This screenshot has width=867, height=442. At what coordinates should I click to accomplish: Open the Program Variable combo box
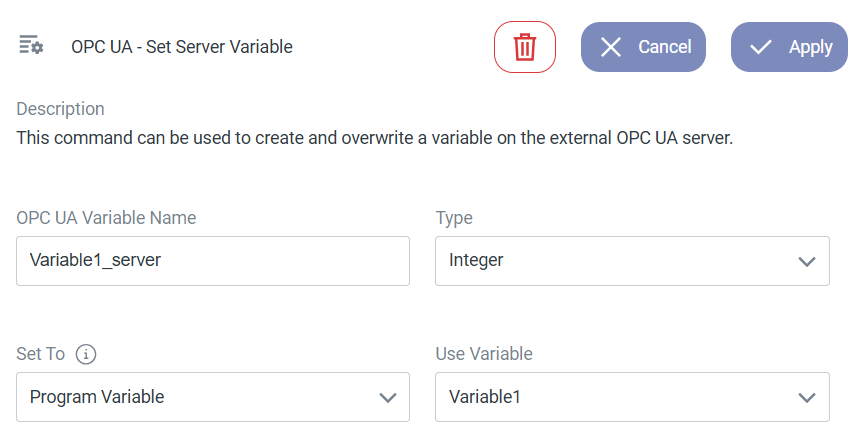point(200,397)
